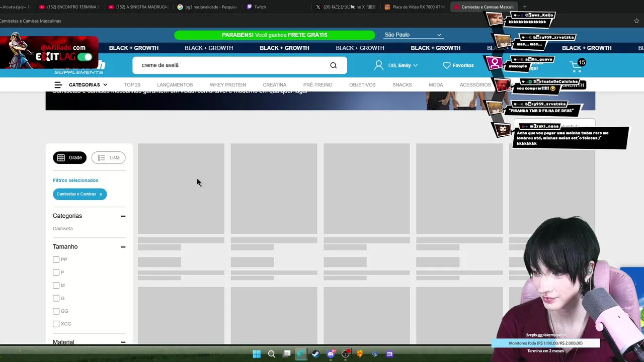Image resolution: width=644 pixels, height=362 pixels.
Task: Collapse the Tamanho filter section
Action: click(123, 247)
